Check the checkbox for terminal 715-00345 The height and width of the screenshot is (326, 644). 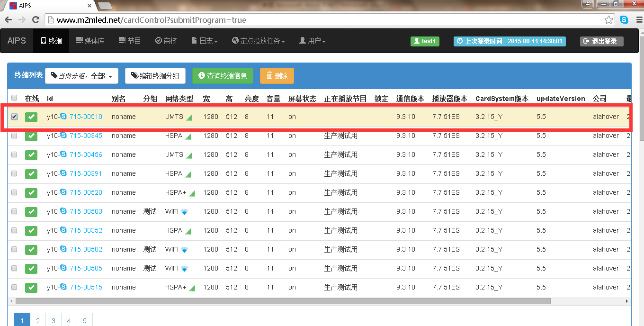pyautogui.click(x=14, y=136)
